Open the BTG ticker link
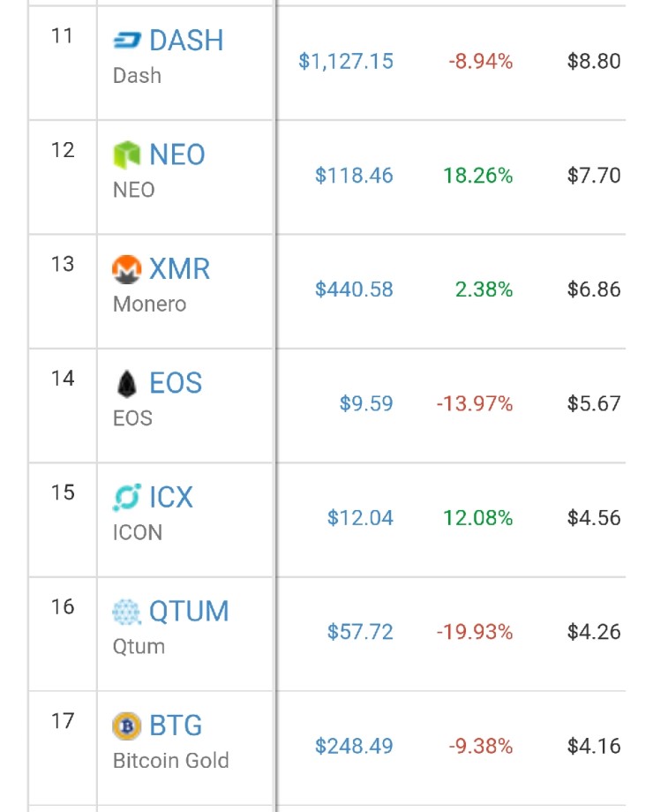Viewport: 653px width, 812px height. click(x=176, y=726)
